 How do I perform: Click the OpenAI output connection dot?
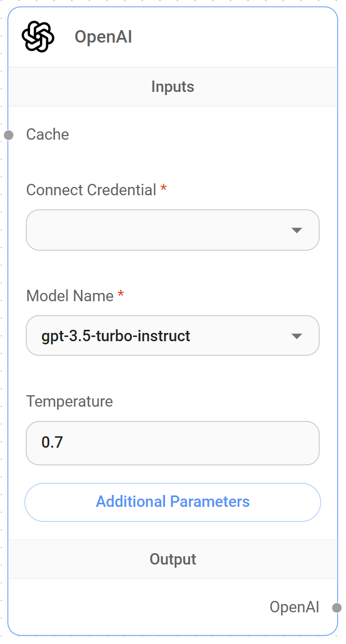pos(338,606)
